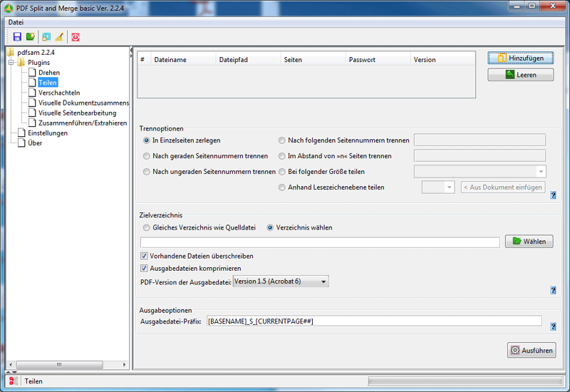Click the Seiten column header
This screenshot has height=392, width=570.
tap(313, 60)
